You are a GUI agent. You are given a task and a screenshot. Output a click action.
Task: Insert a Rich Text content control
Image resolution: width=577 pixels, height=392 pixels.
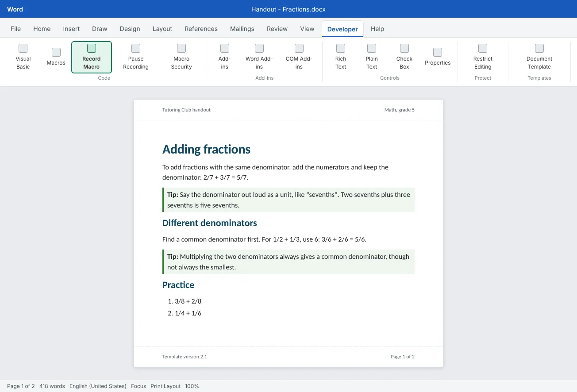coord(341,57)
